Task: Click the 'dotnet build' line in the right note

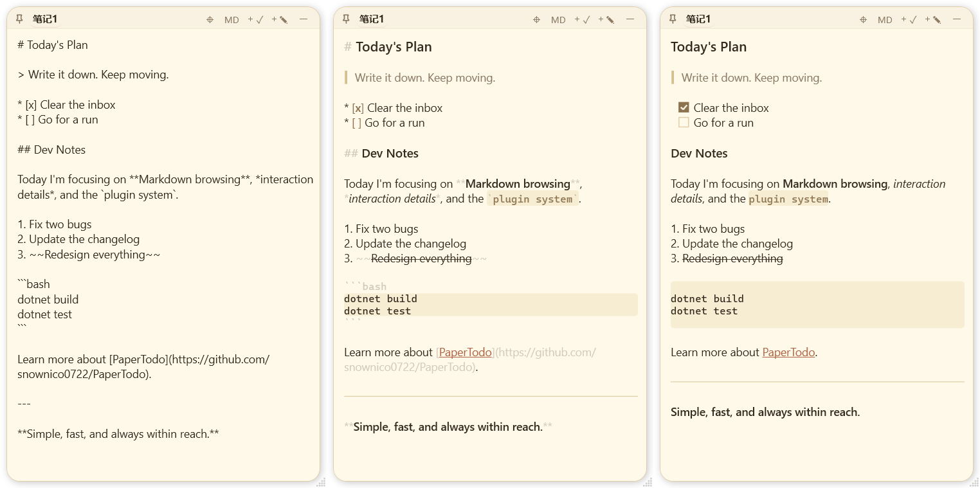Action: pos(707,298)
